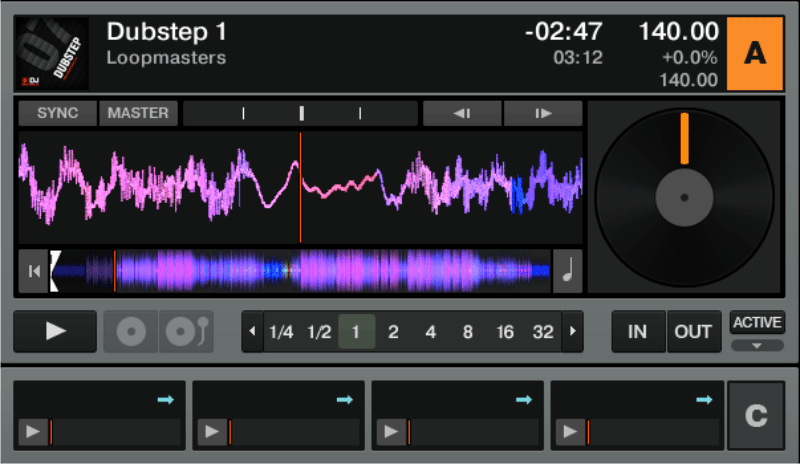Image resolution: width=800 pixels, height=464 pixels.
Task: Jump to track start icon
Action: (x=34, y=271)
